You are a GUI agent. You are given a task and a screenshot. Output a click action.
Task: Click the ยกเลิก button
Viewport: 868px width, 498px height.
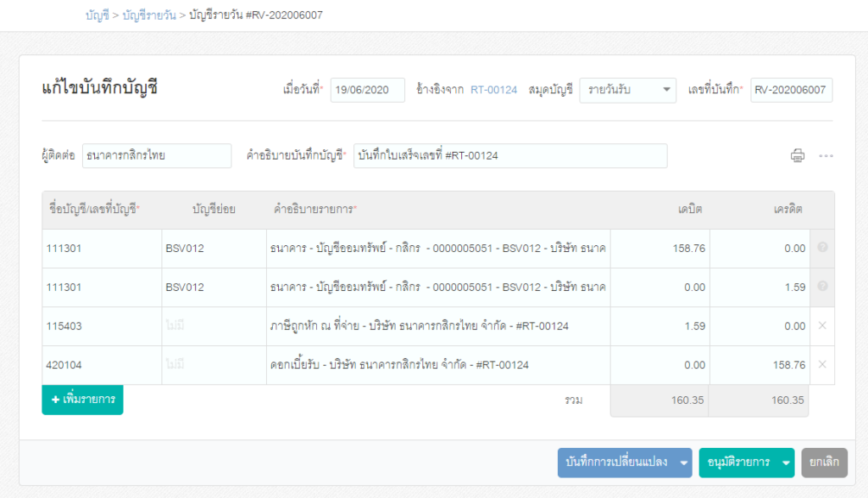(x=824, y=462)
